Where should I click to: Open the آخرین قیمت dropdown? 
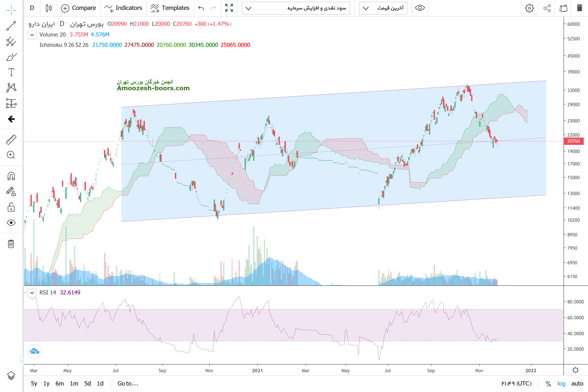pos(383,8)
